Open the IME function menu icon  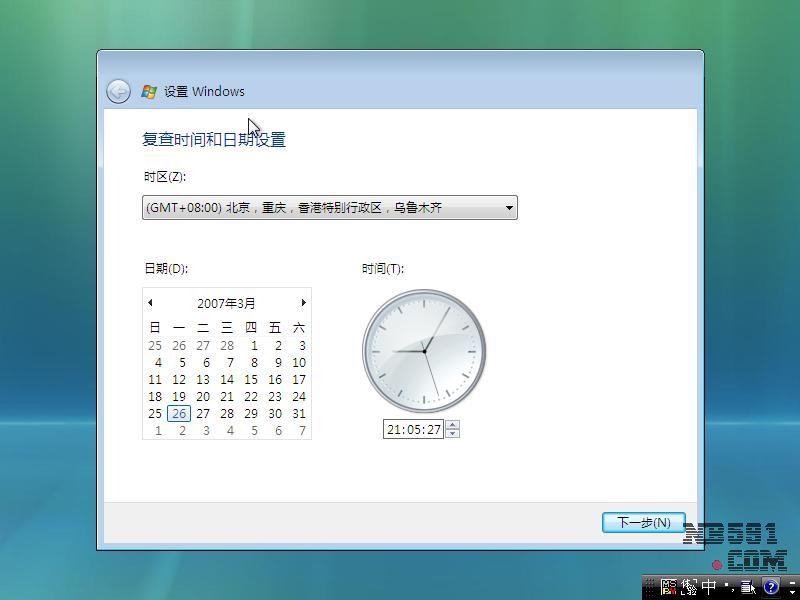[748, 587]
